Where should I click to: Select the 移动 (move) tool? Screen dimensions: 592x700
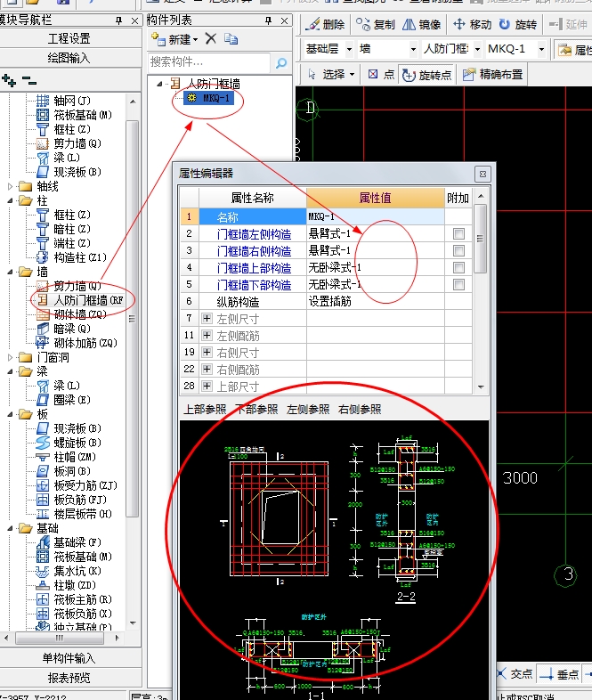coord(472,24)
